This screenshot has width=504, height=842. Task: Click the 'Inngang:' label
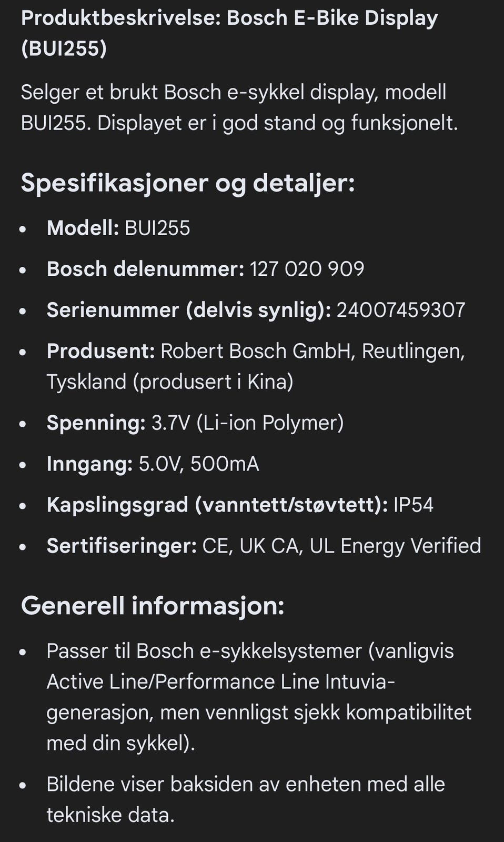[89, 464]
